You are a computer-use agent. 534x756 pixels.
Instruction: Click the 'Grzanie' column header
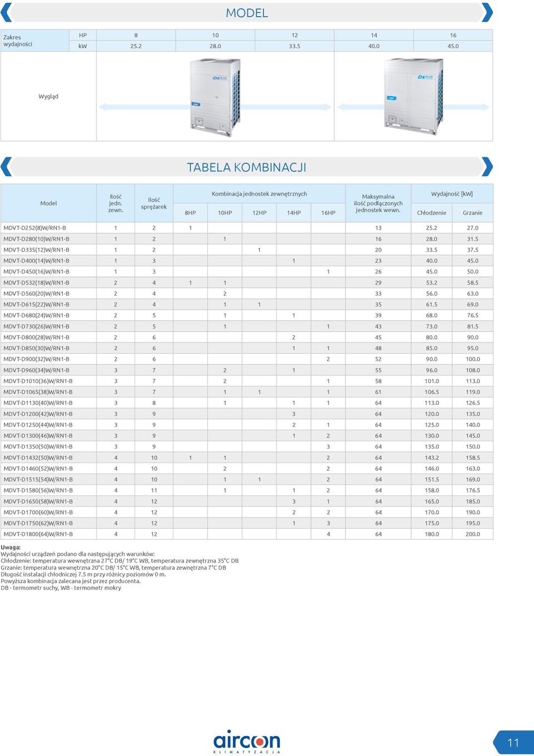click(473, 213)
